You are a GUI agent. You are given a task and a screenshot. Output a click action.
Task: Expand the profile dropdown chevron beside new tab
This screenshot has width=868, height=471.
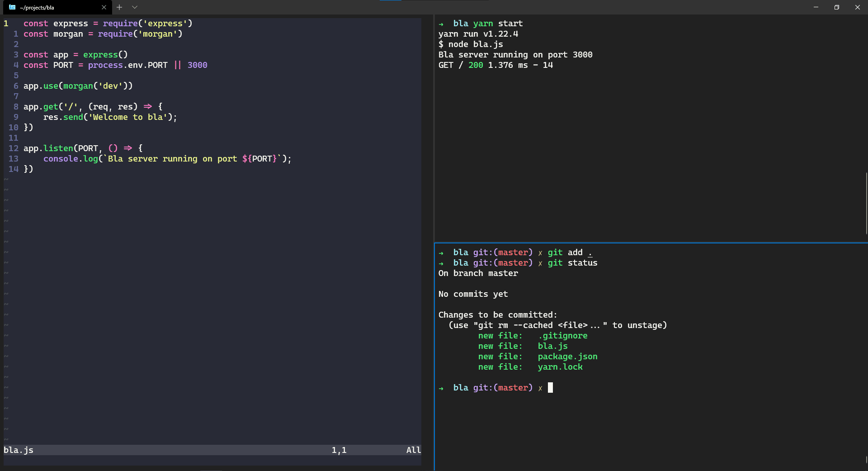135,7
